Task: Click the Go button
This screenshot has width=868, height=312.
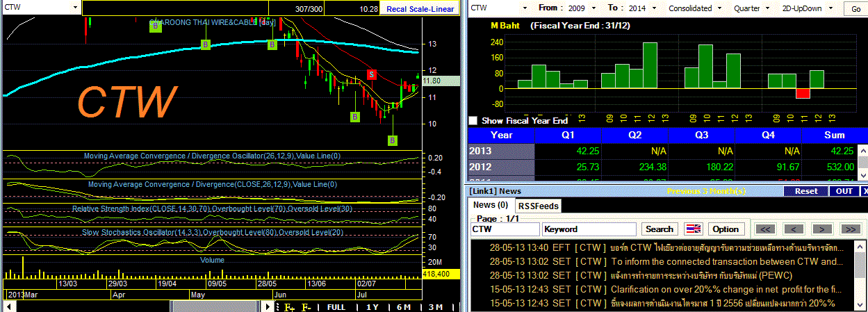Action: pos(855,8)
